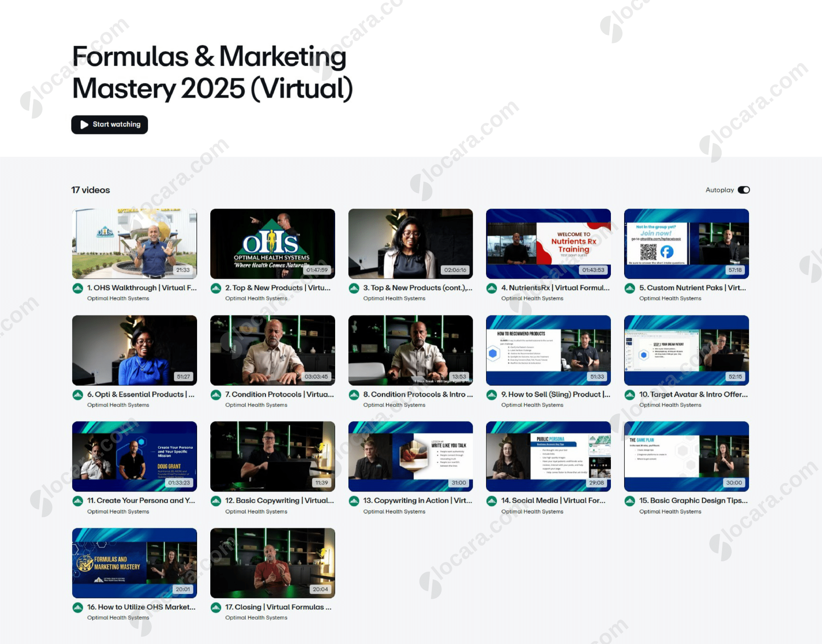This screenshot has width=822, height=644.
Task: Open Basic Graphic Design Tips title link
Action: [693, 501]
